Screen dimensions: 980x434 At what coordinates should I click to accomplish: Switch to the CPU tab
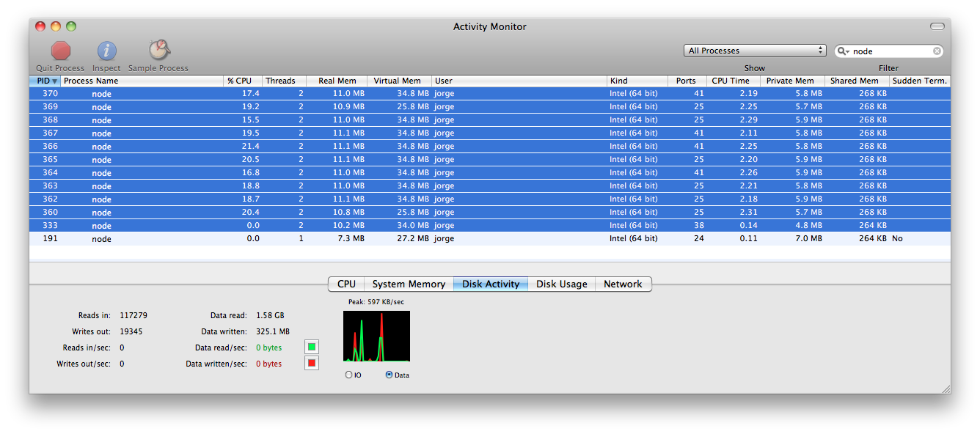[x=346, y=284]
